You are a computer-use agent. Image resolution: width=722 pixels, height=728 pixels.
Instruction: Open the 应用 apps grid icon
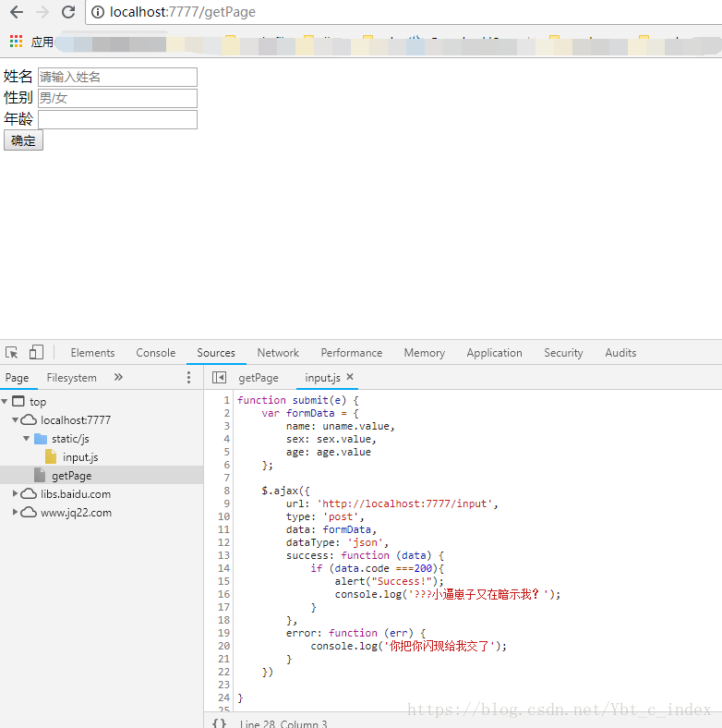click(x=17, y=42)
